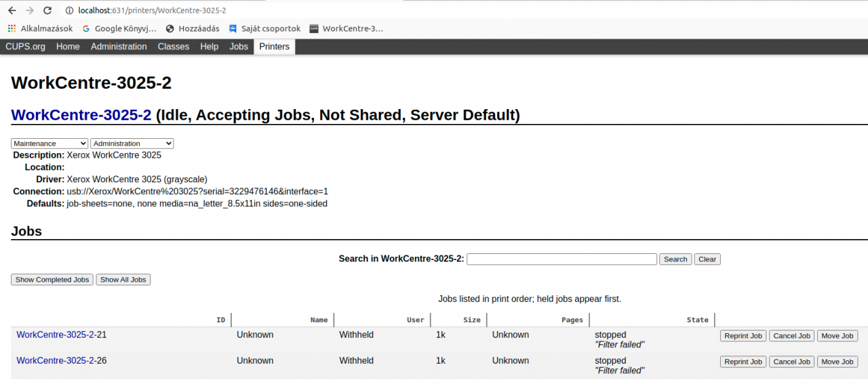Open the Jobs tab in the navigation bar

[x=239, y=47]
